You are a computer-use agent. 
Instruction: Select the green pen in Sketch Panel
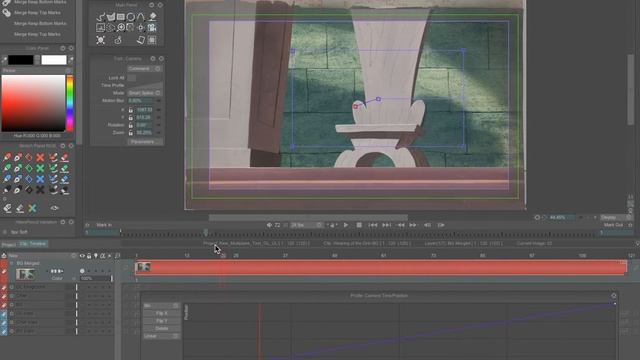(x=7, y=168)
